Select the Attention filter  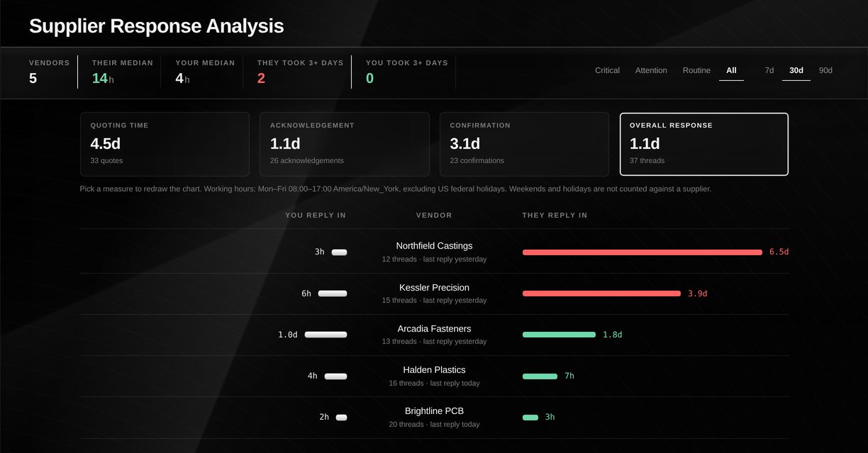[x=651, y=70]
